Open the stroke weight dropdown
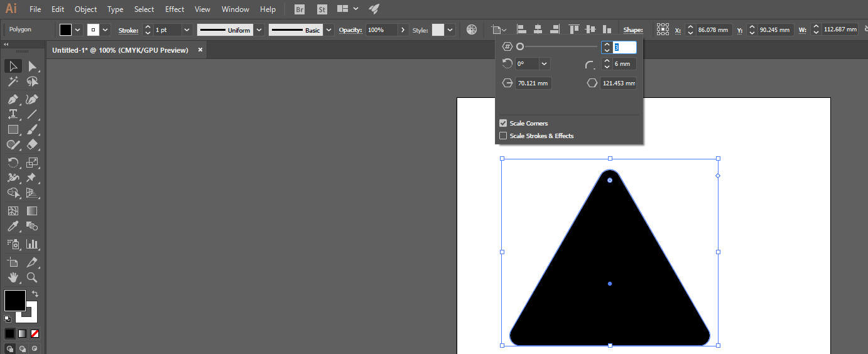Screen dimensions: 868x354 click(187, 30)
